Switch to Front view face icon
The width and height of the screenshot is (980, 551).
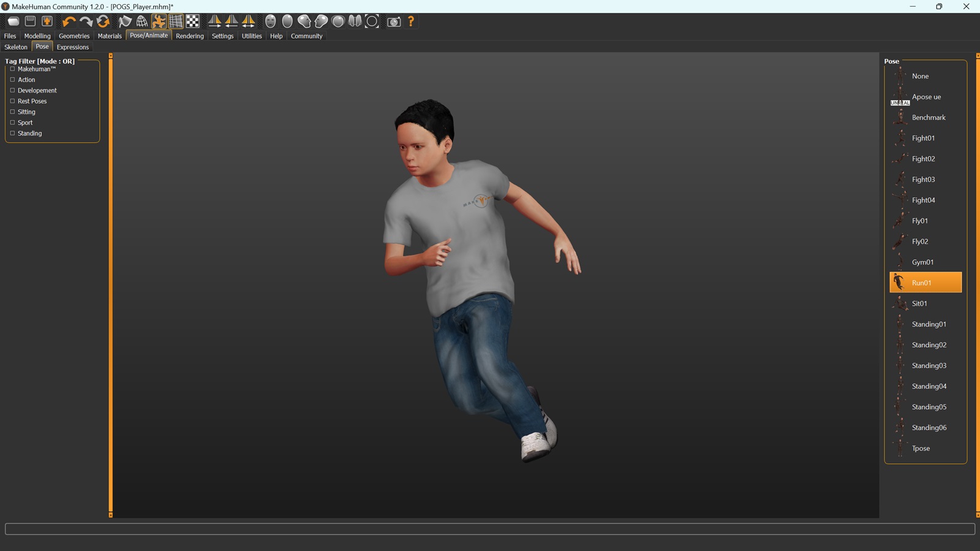[x=270, y=21]
